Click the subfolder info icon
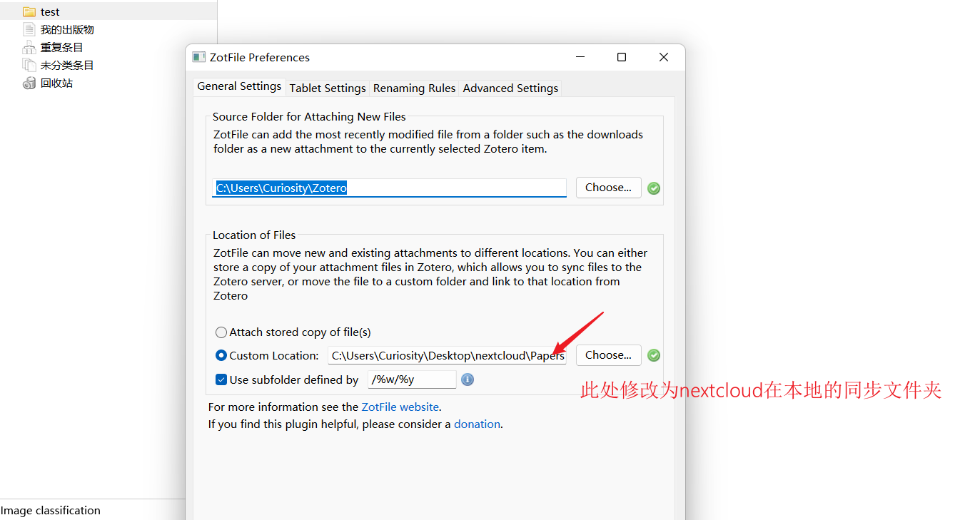The height and width of the screenshot is (520, 980). 468,379
